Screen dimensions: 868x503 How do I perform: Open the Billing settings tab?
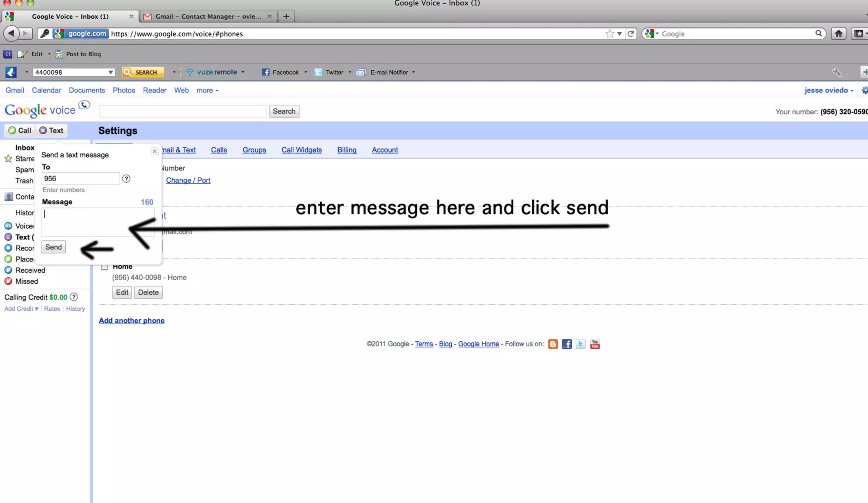(x=347, y=150)
